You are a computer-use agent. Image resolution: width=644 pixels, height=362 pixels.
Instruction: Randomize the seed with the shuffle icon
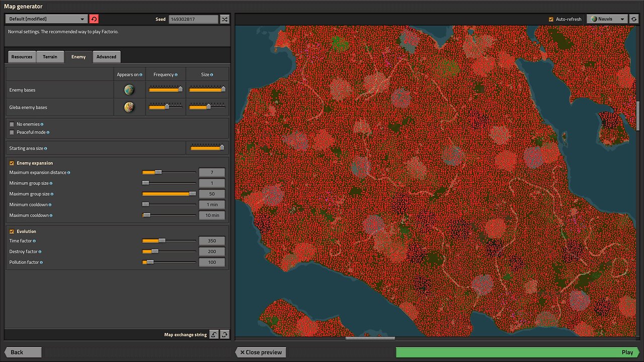point(224,19)
